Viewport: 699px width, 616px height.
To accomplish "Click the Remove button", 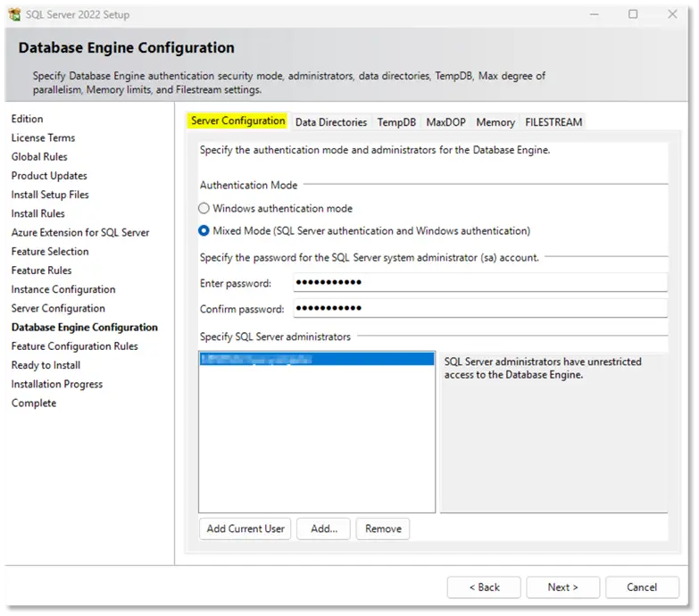I will [x=383, y=529].
